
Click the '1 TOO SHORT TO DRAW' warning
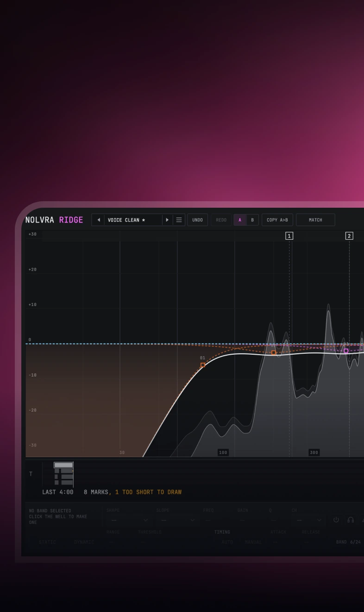click(x=148, y=492)
